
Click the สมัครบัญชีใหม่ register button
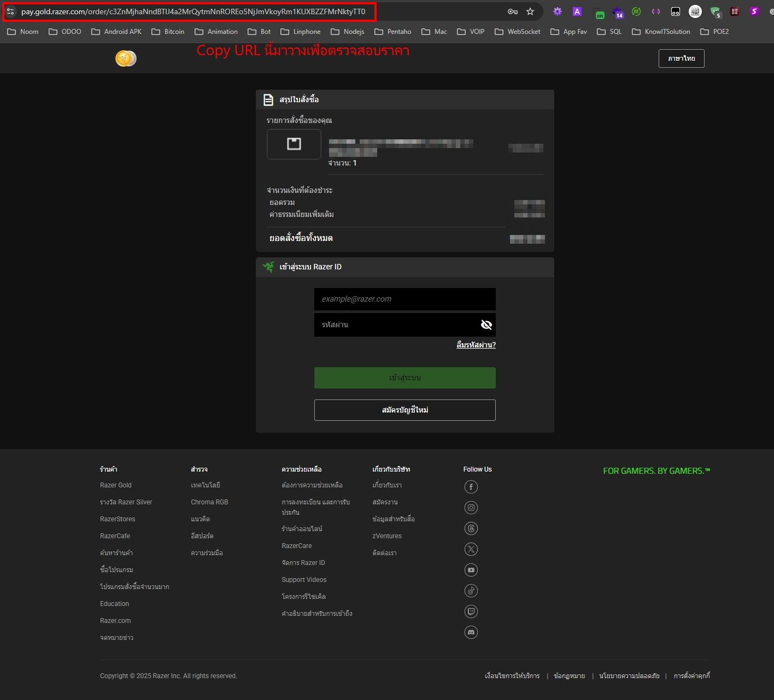point(404,410)
